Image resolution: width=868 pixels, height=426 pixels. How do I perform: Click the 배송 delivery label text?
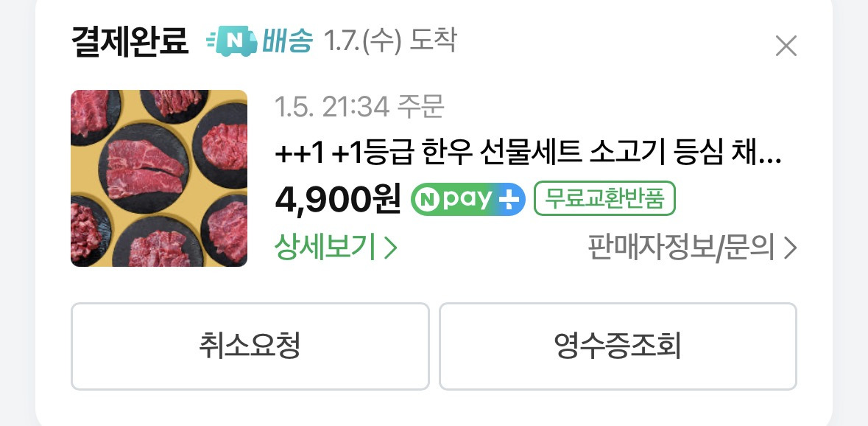point(288,41)
